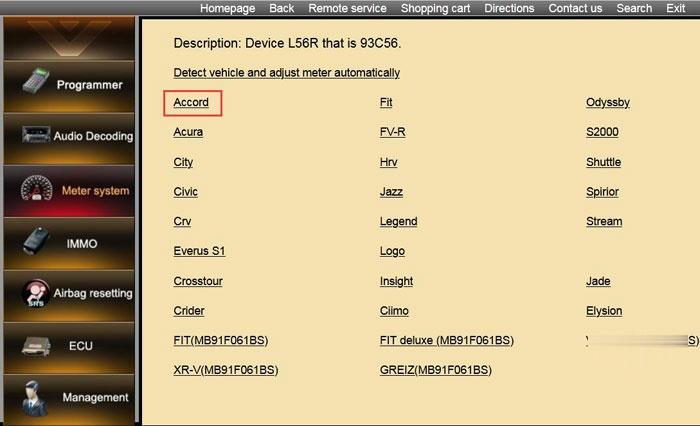Click the Audio Decoding radio icon
Image resolution: width=700 pixels, height=426 pixels.
(36, 134)
